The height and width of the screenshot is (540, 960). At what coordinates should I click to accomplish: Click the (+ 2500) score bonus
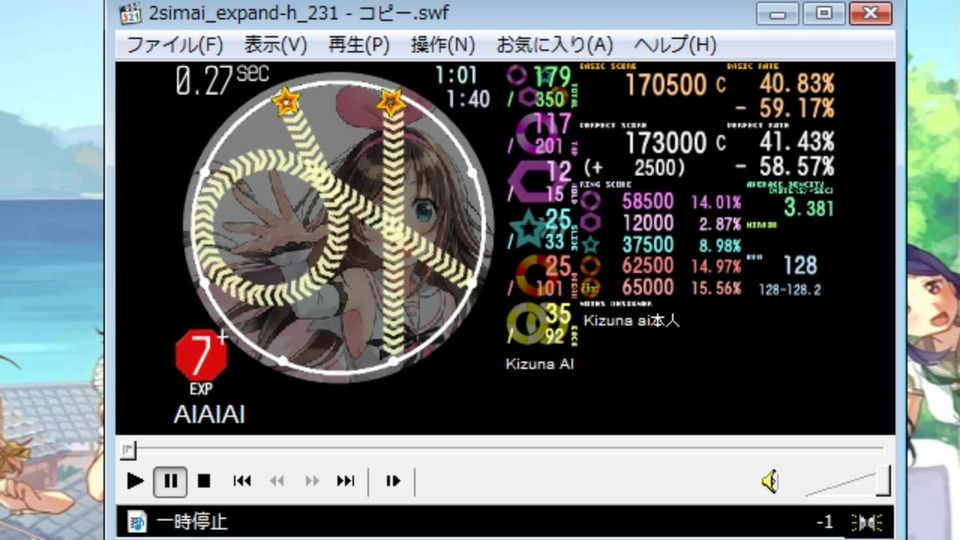coord(634,168)
